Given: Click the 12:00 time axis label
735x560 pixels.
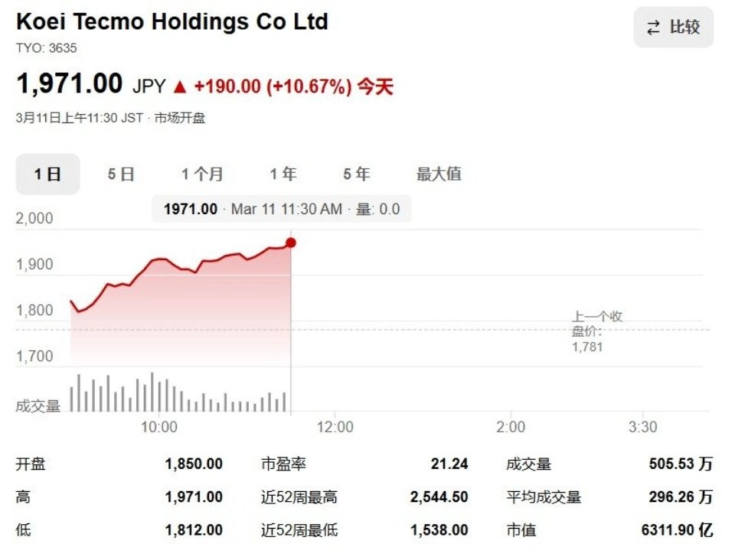Looking at the screenshot, I should 335,427.
